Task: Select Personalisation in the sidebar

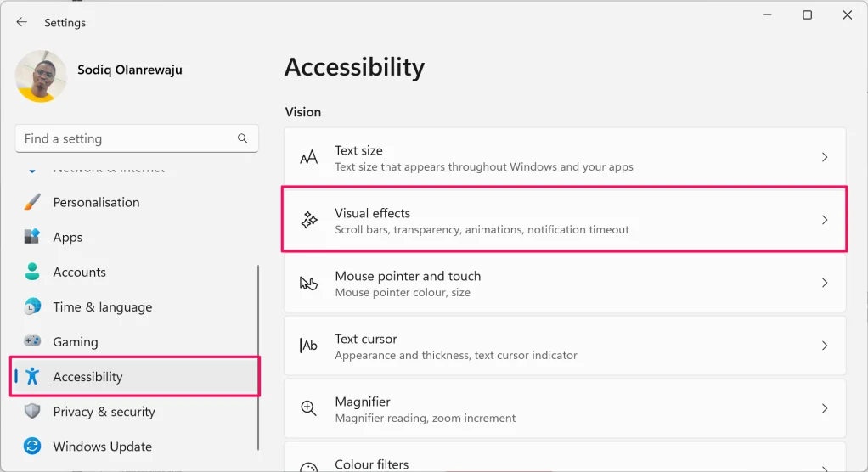Action: [96, 202]
